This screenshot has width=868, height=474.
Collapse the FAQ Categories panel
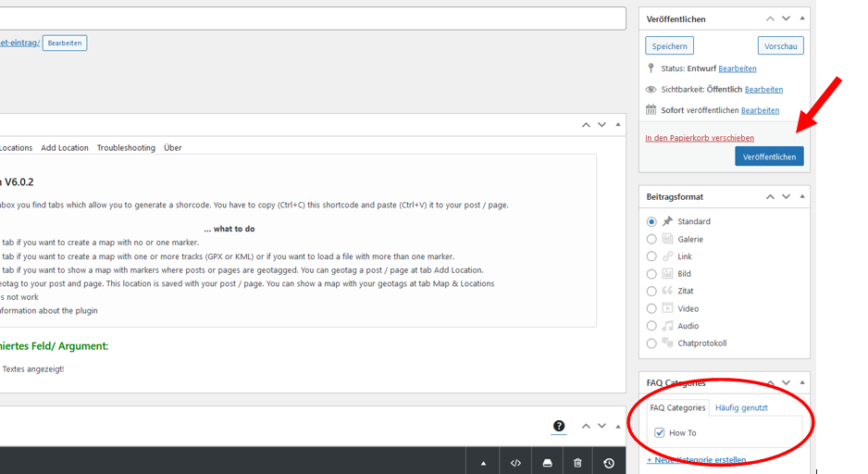click(x=802, y=382)
